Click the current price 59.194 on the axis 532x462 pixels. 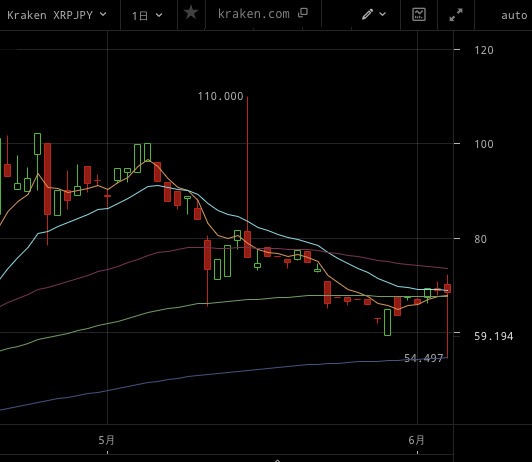pos(493,336)
